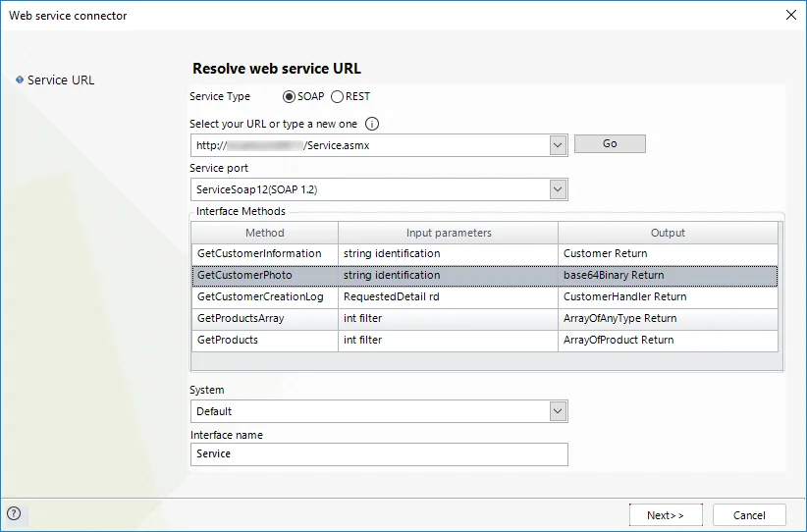This screenshot has width=807, height=532.
Task: Open help via question mark icon
Action: coord(14,513)
